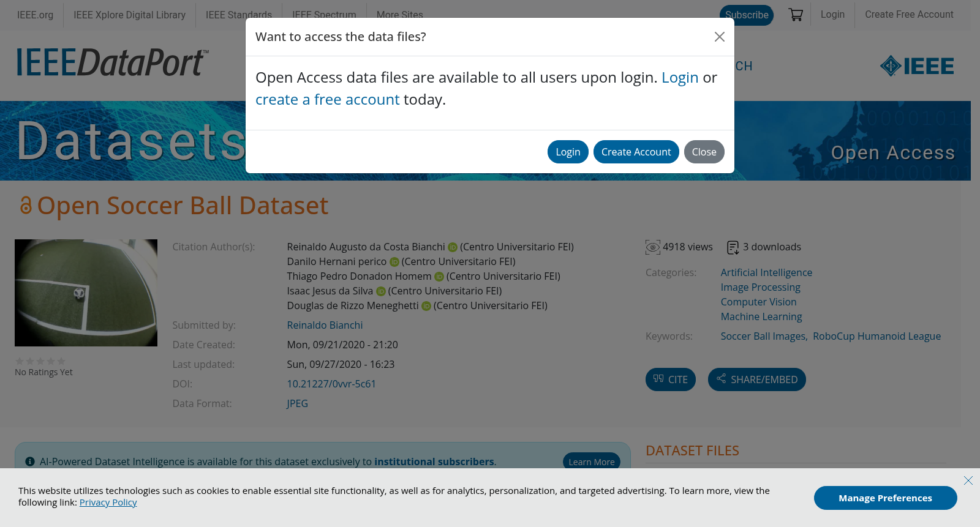Click the views eye icon
This screenshot has width=980, height=527.
[x=653, y=247]
